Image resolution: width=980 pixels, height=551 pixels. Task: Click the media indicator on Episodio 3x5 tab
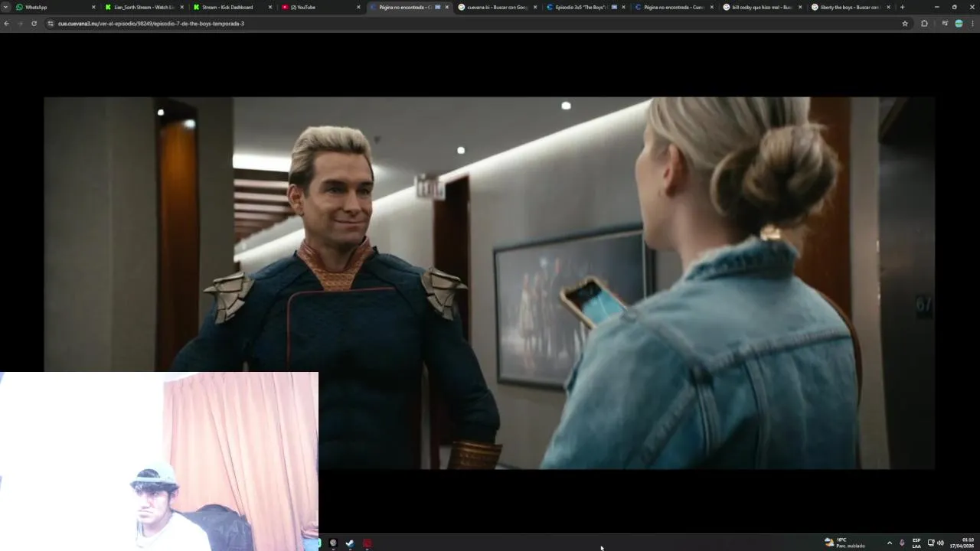(x=614, y=7)
